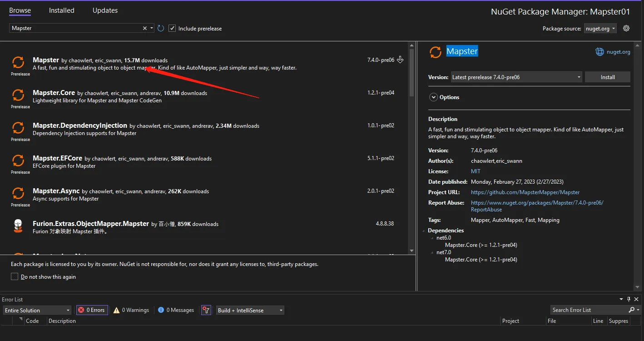644x341 pixels.
Task: Open the Error List window position menu arrow
Action: pos(621,299)
